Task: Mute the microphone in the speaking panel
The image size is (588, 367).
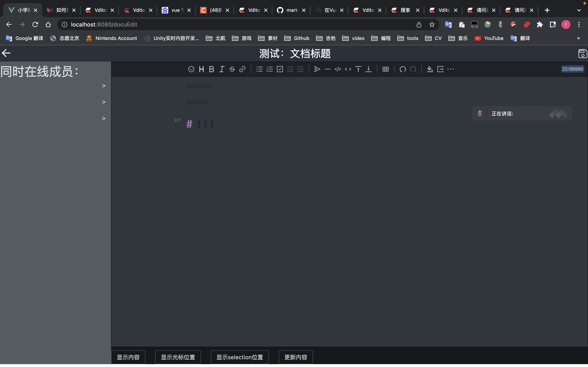Action: pos(480,113)
